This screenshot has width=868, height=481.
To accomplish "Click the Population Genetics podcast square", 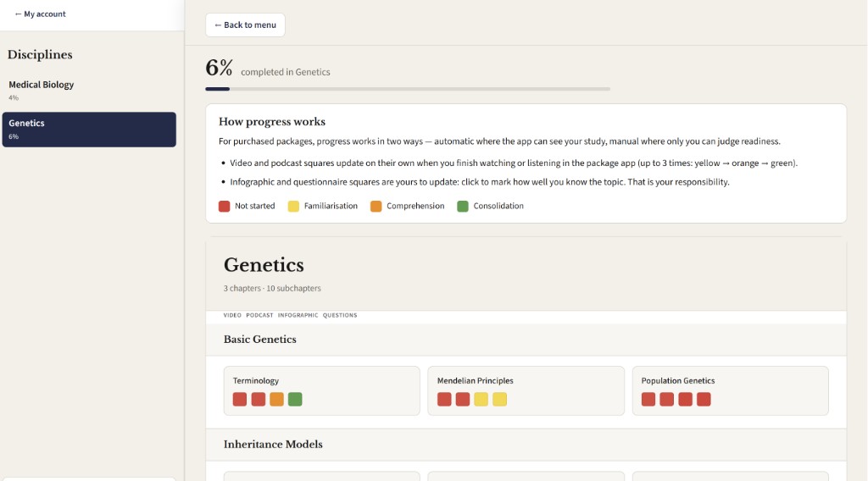I will (x=667, y=399).
